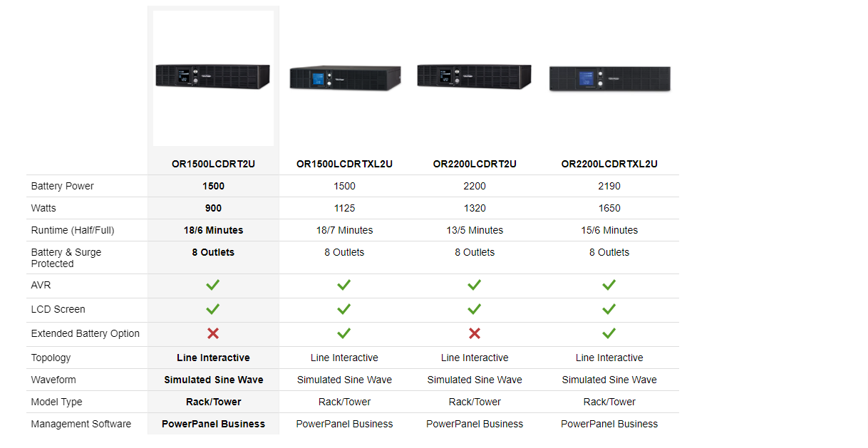Open the OR1500LCDRTXL2U model link
The width and height of the screenshot is (868, 448).
tap(344, 164)
